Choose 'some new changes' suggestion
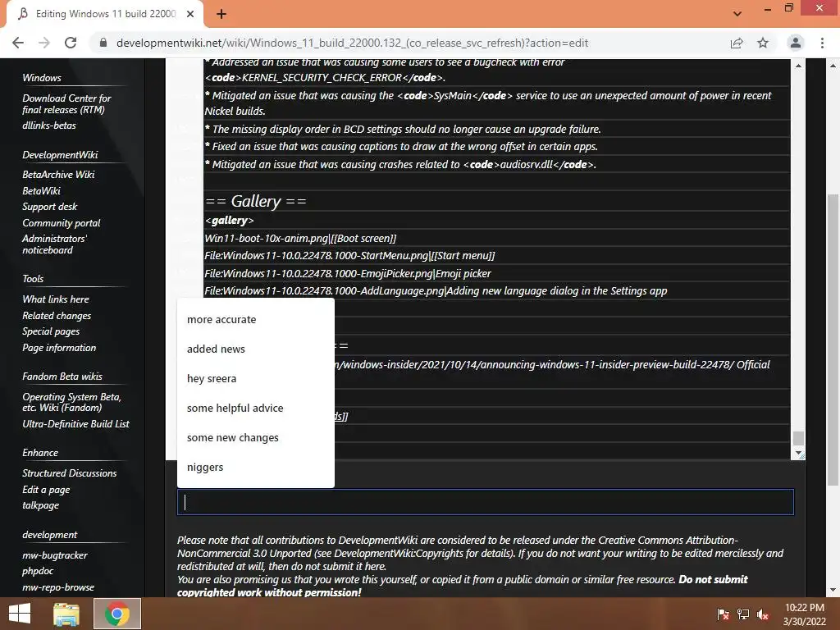Viewport: 840px width, 630px height. click(256, 437)
